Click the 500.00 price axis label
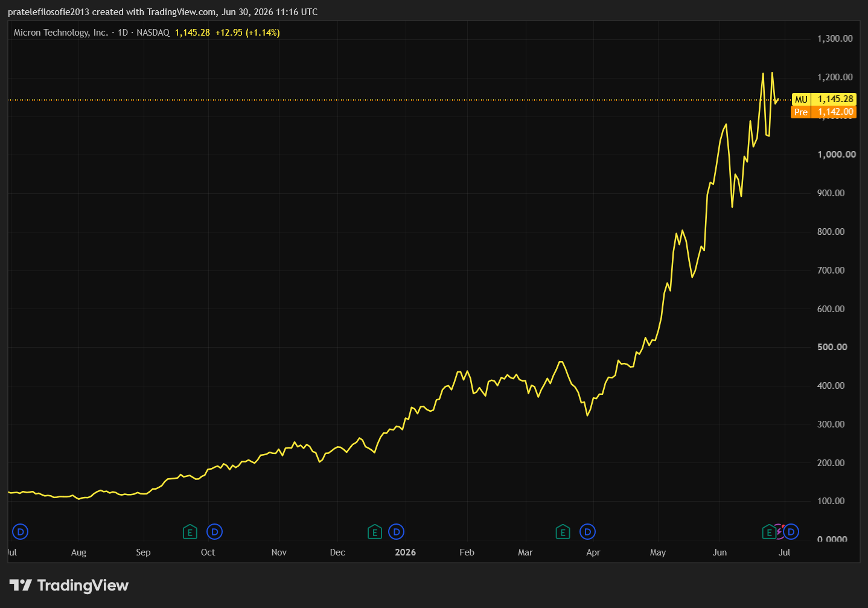 (x=832, y=347)
